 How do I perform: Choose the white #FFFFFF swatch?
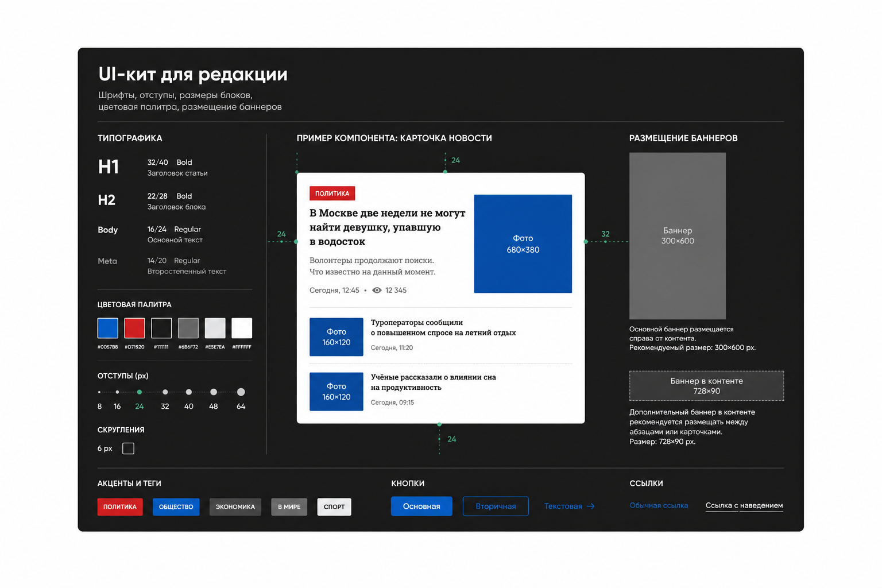(x=242, y=328)
